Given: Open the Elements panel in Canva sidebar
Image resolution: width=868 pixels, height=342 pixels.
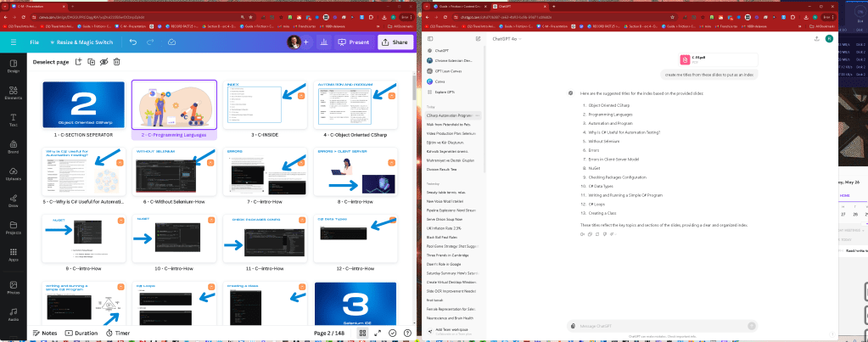Looking at the screenshot, I should [x=14, y=93].
